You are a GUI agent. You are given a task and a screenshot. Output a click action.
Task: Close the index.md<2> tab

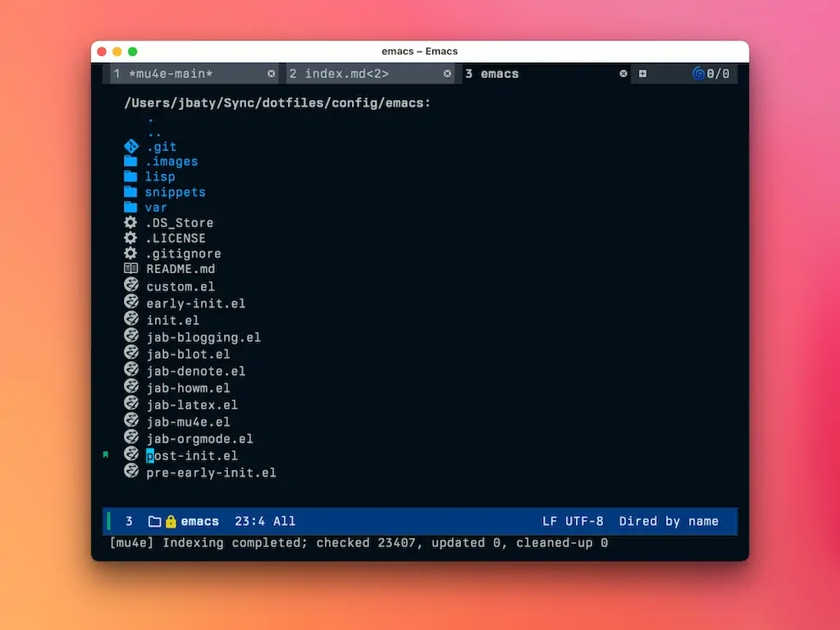pos(447,74)
